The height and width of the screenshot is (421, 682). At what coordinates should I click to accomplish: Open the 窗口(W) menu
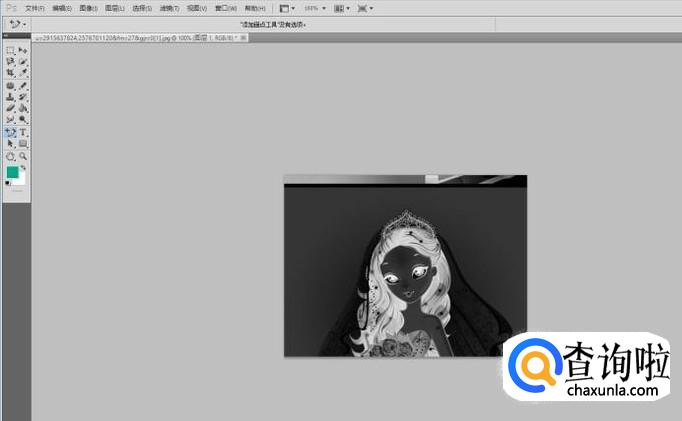click(x=226, y=8)
